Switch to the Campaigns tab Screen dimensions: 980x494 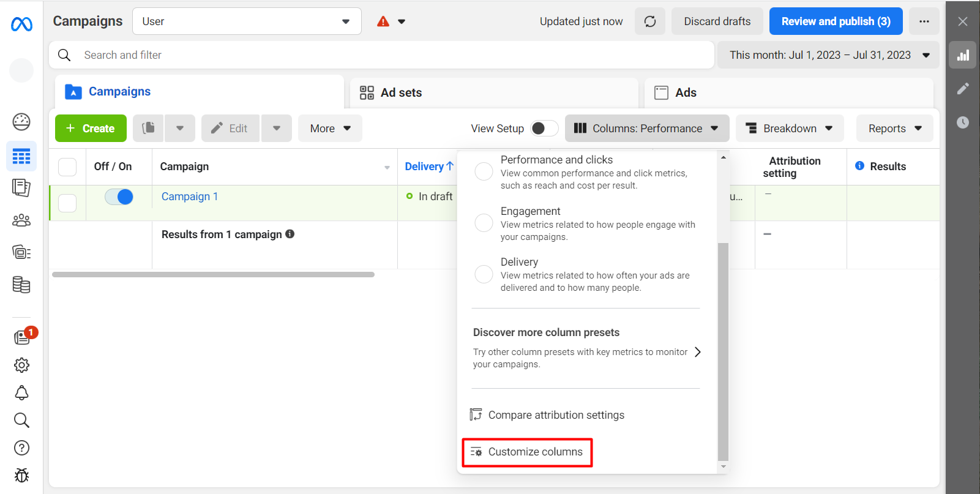click(x=200, y=92)
